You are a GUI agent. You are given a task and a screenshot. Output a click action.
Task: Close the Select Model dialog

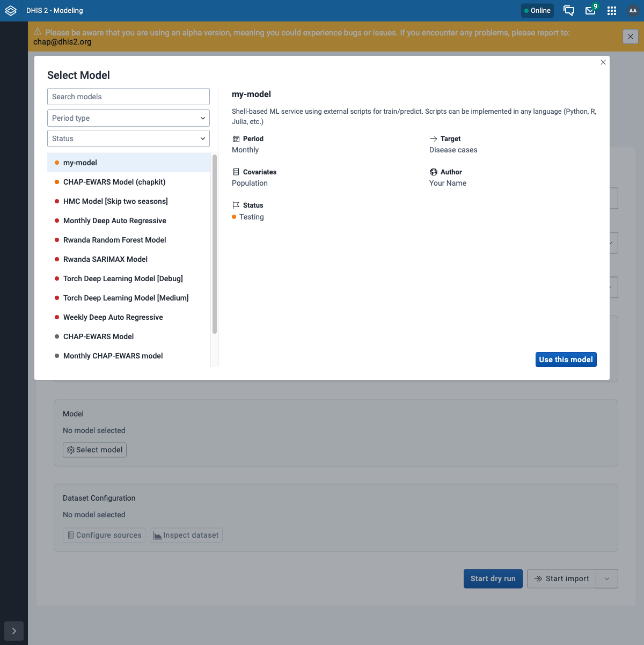pos(603,62)
